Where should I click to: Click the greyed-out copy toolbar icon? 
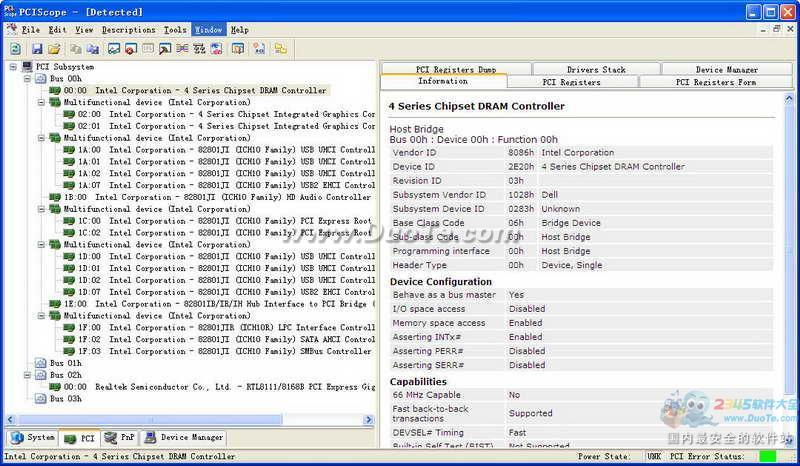click(x=76, y=48)
